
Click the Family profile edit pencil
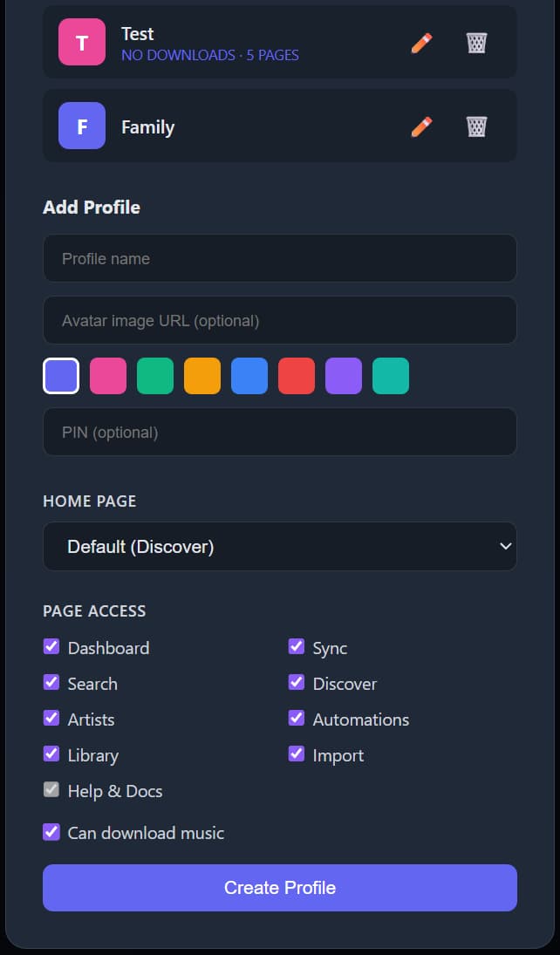click(x=421, y=126)
